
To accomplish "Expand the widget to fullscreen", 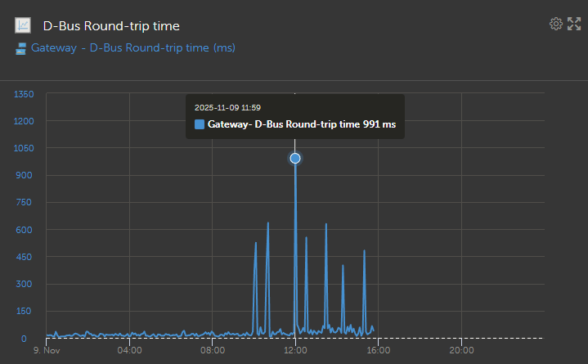I will point(574,24).
